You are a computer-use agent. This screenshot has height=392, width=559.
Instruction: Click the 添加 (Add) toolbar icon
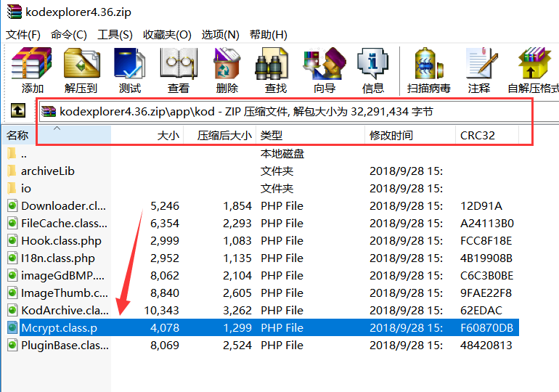click(x=32, y=70)
